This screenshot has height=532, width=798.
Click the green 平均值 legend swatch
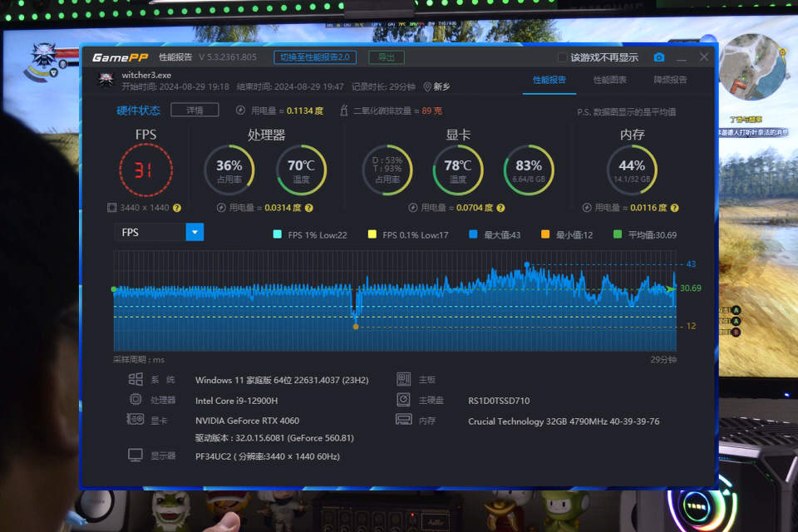point(618,234)
